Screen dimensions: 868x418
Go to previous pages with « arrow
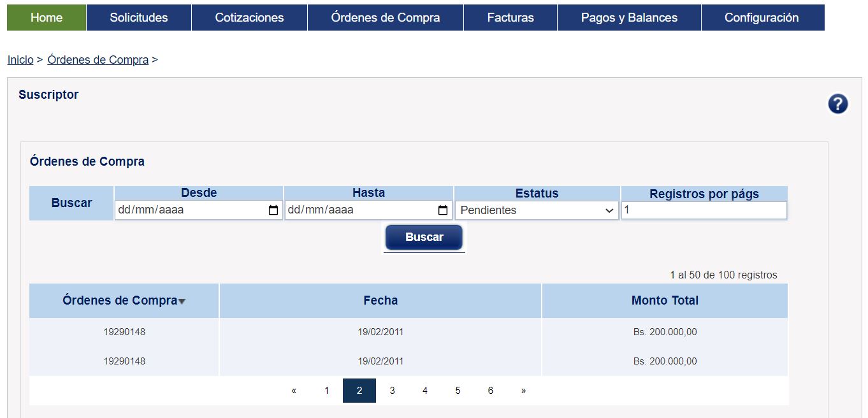[x=294, y=391]
